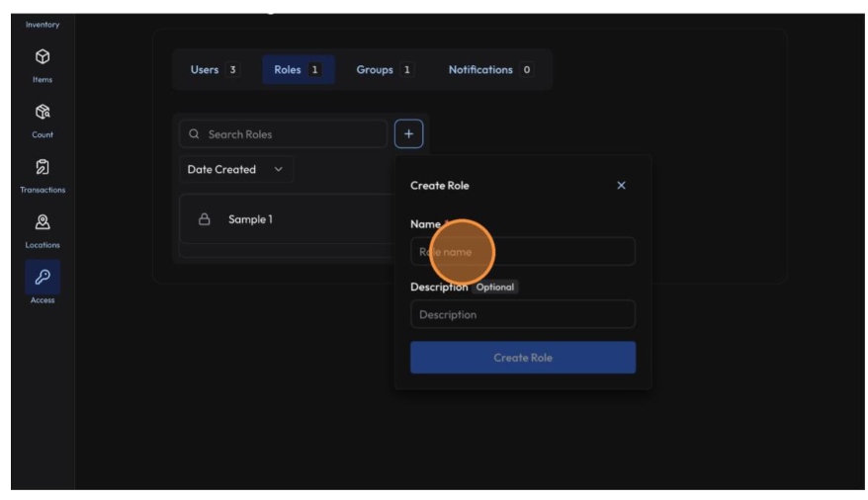Switch to the Notifications tab
This screenshot has width=868, height=500.
click(x=490, y=70)
